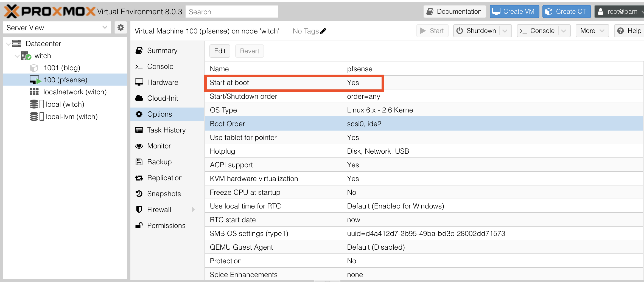Collapse the Datacenter tree node
The width and height of the screenshot is (644, 282).
9,44
